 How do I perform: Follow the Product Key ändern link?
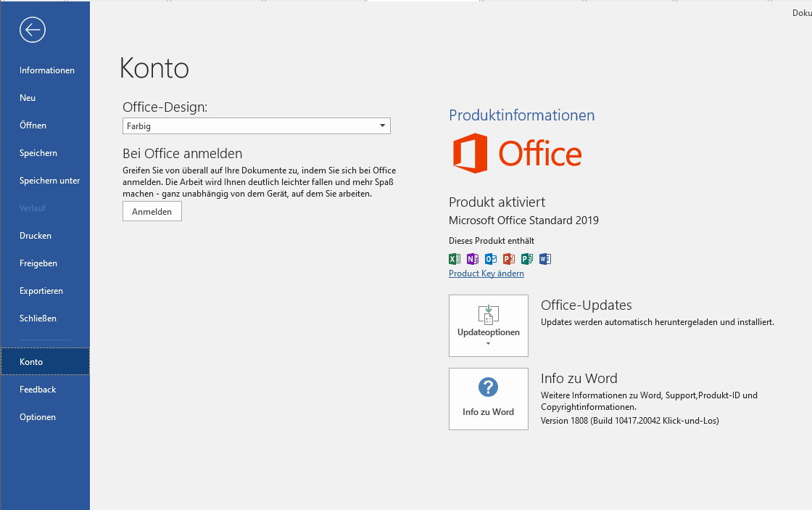[486, 273]
